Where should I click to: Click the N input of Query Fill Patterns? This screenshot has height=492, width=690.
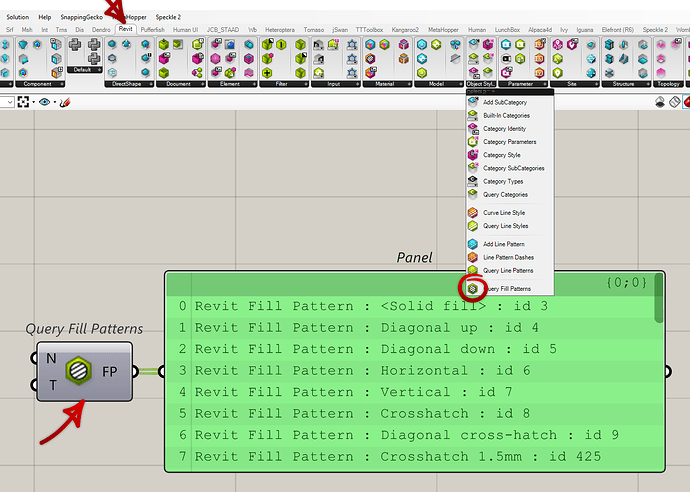[x=51, y=359]
